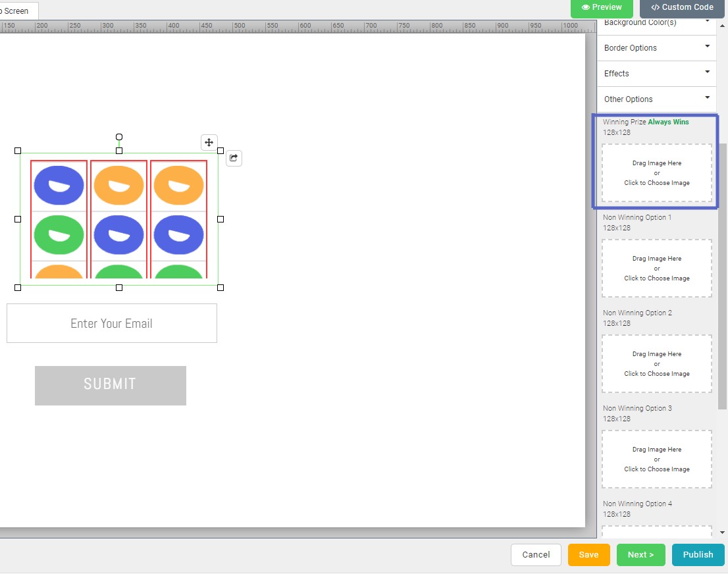Click the share arrow icon beside slot widget
Image resolution: width=728 pixels, height=574 pixels.
[234, 158]
